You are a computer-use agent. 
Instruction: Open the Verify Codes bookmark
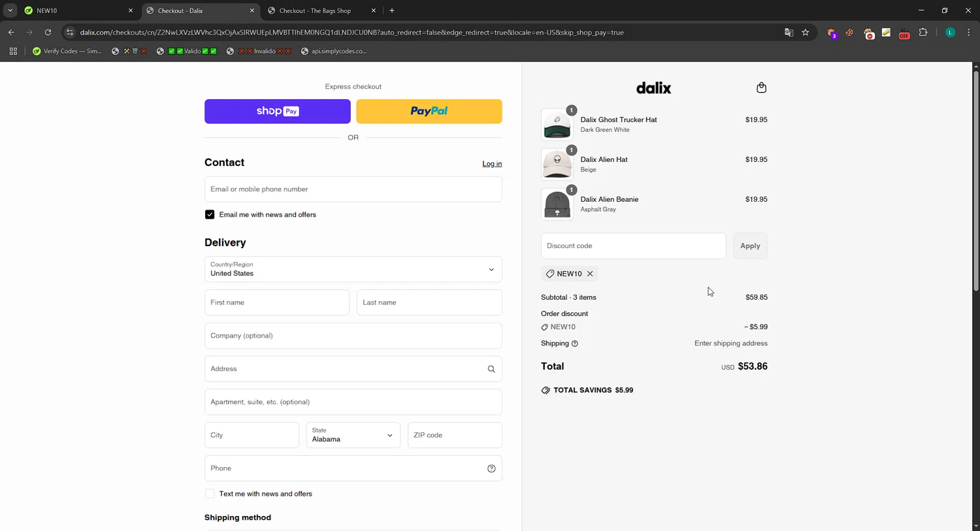point(67,51)
